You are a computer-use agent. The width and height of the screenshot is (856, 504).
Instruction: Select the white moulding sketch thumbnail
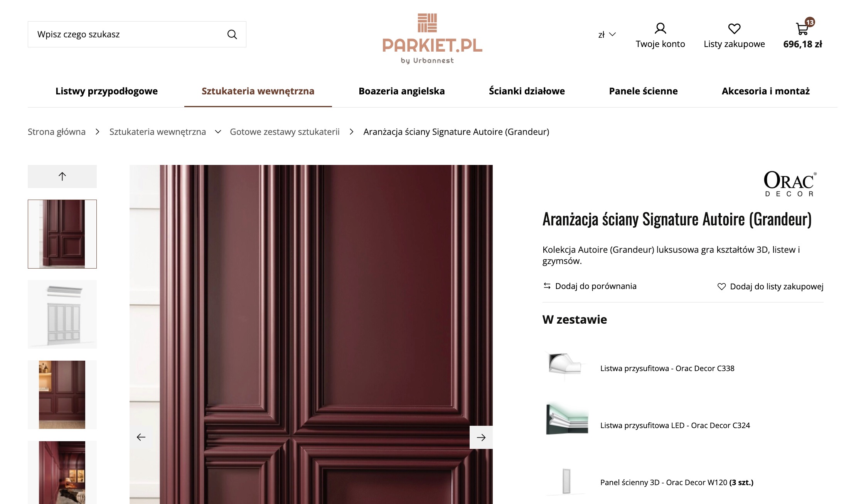pos(62,314)
